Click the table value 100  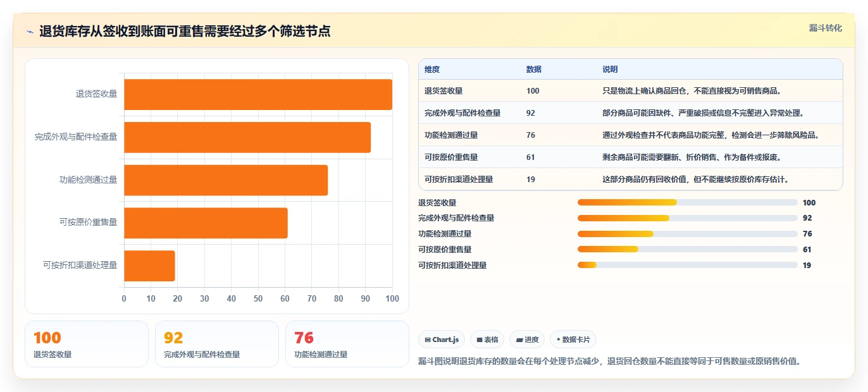tap(533, 91)
